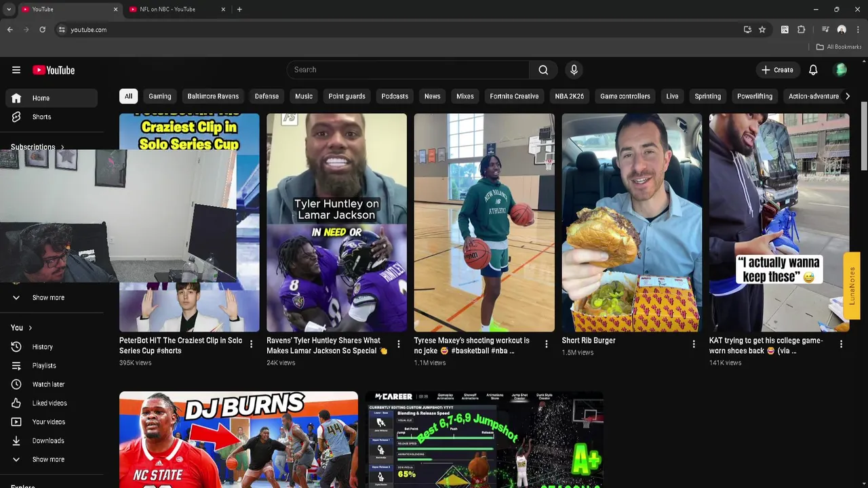Select the NBA 2K26 chip
Screen dimensions: 868x488
click(570, 96)
